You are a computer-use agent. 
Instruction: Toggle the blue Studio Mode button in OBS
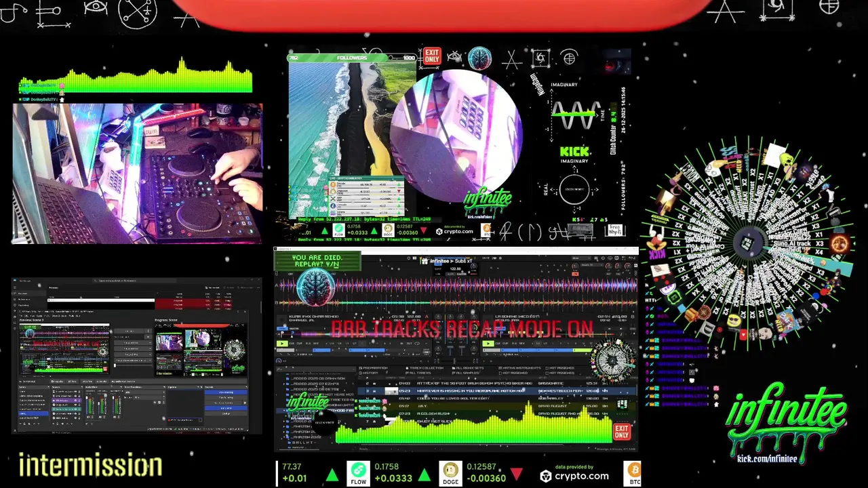[x=226, y=408]
